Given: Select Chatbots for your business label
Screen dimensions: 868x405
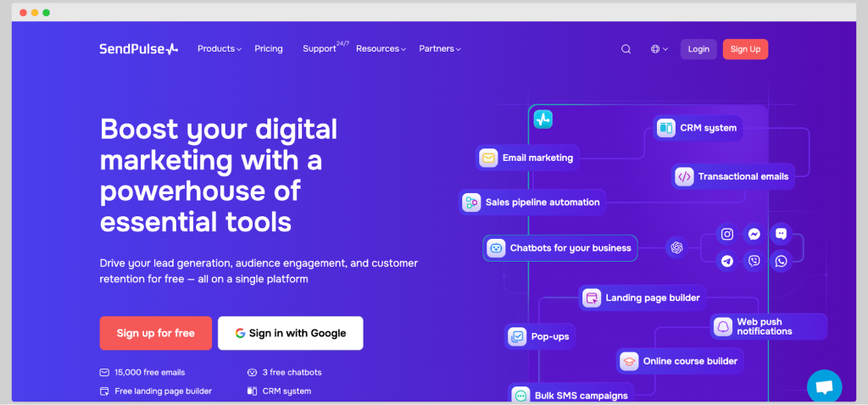Looking at the screenshot, I should 570,248.
